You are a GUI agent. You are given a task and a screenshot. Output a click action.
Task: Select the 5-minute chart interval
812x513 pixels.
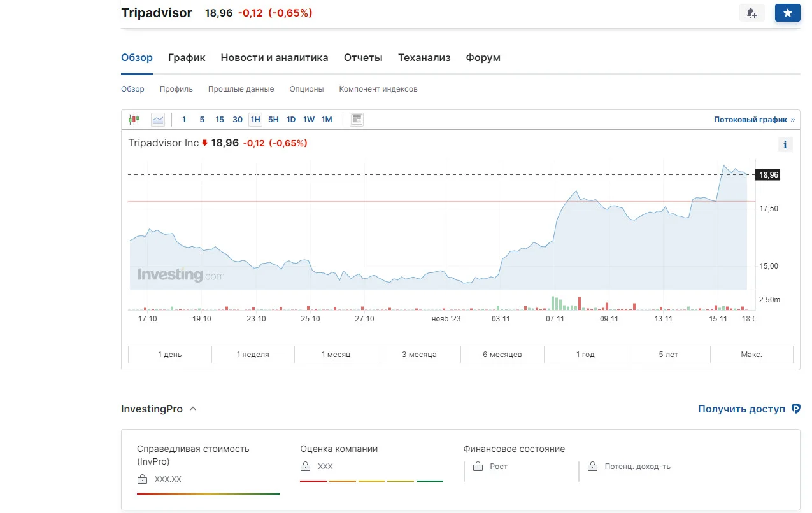point(202,119)
